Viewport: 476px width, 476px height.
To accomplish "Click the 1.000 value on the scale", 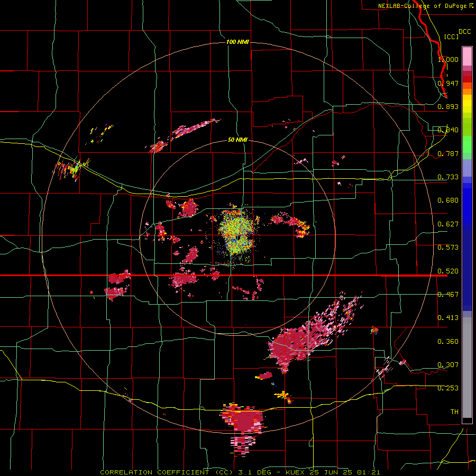I will coord(448,59).
